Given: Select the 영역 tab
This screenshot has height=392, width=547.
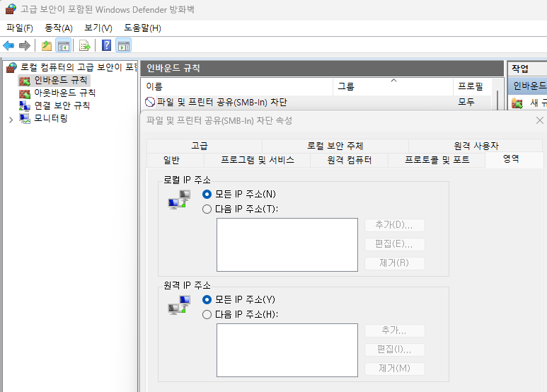Looking at the screenshot, I should pyautogui.click(x=514, y=159).
